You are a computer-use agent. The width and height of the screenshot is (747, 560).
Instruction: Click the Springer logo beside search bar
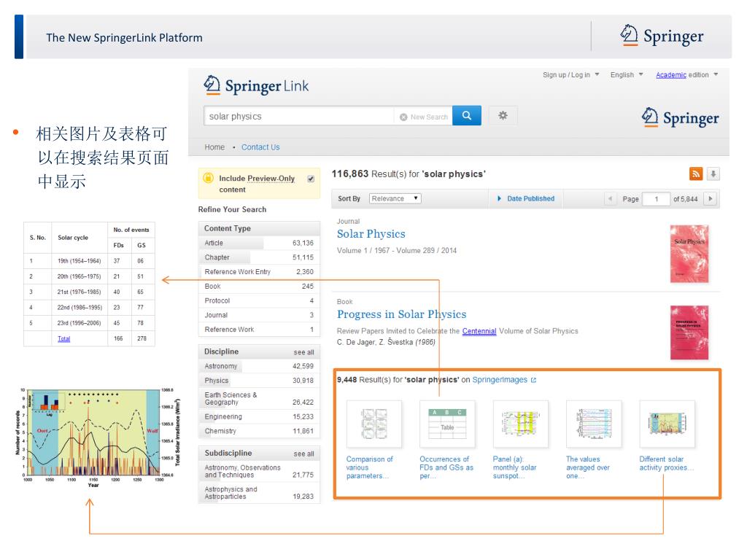[x=681, y=117]
